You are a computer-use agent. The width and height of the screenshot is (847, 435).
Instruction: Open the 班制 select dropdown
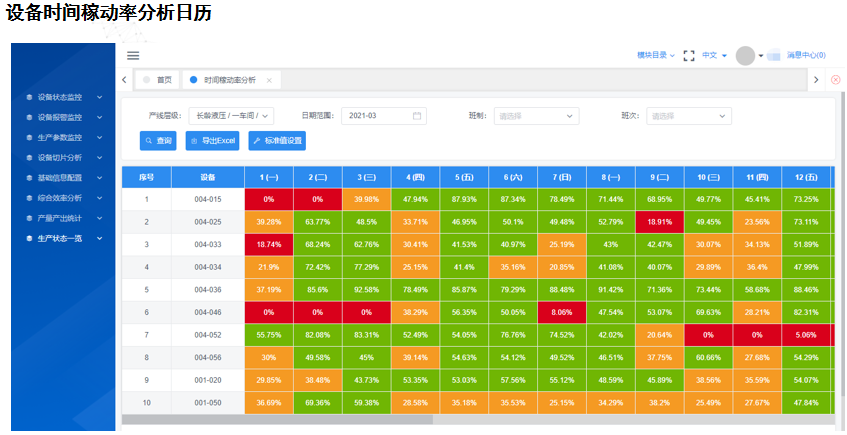point(536,116)
